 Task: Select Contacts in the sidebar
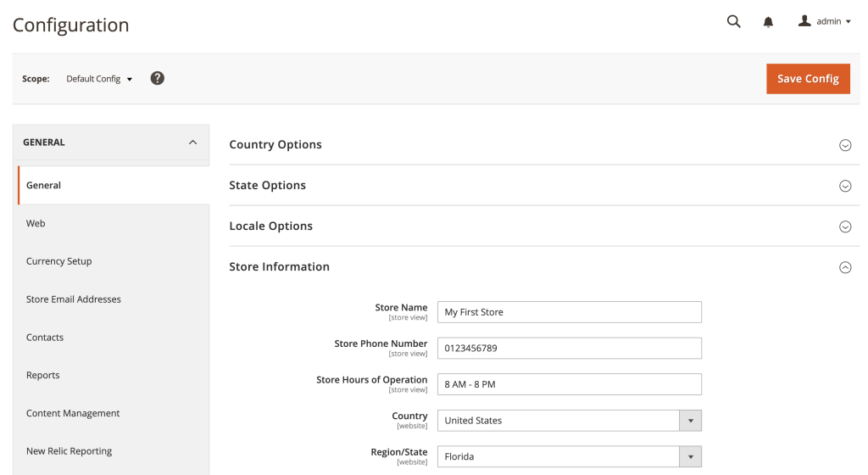pyautogui.click(x=45, y=338)
